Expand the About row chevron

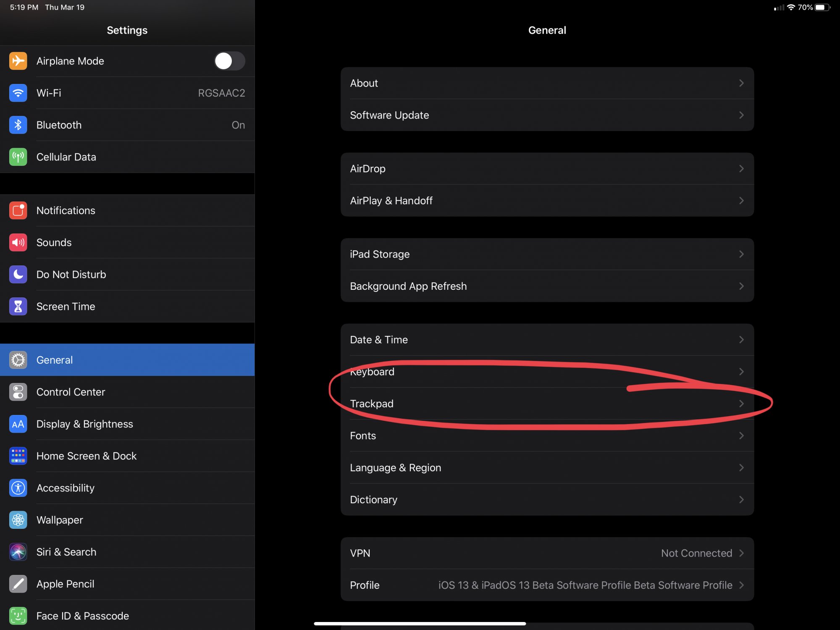(741, 83)
